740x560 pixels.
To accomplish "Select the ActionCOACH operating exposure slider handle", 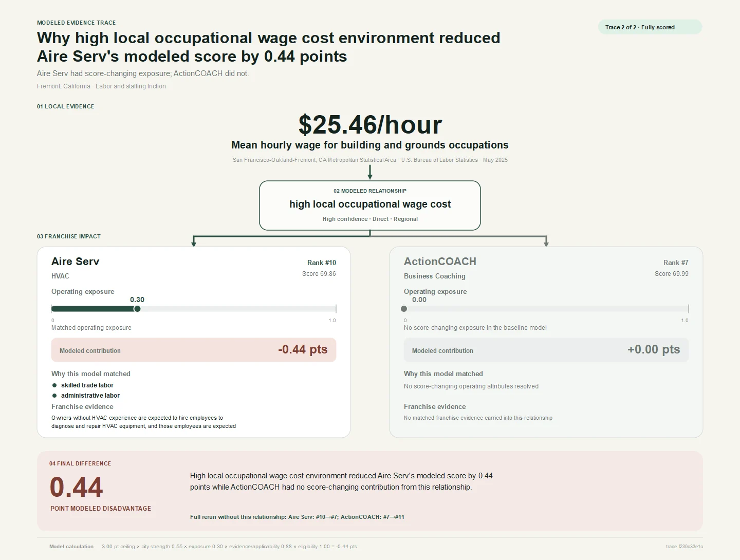I will (x=404, y=309).
